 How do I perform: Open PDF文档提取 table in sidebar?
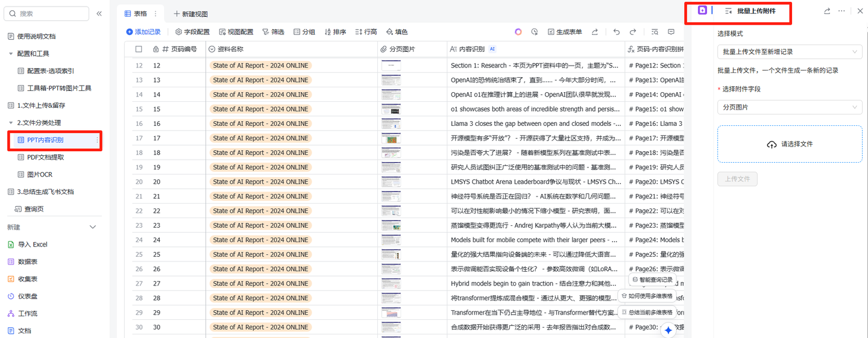45,157
